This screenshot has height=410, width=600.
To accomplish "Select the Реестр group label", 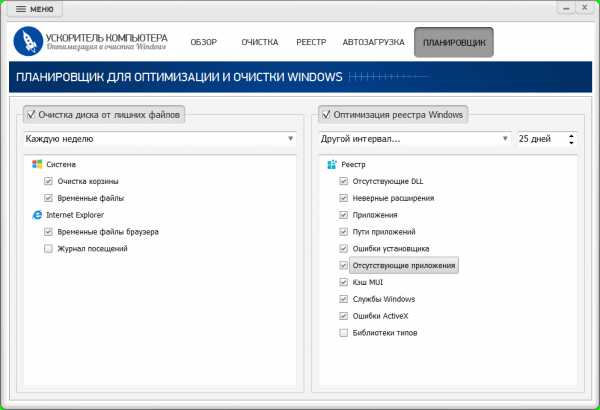I will pyautogui.click(x=353, y=164).
